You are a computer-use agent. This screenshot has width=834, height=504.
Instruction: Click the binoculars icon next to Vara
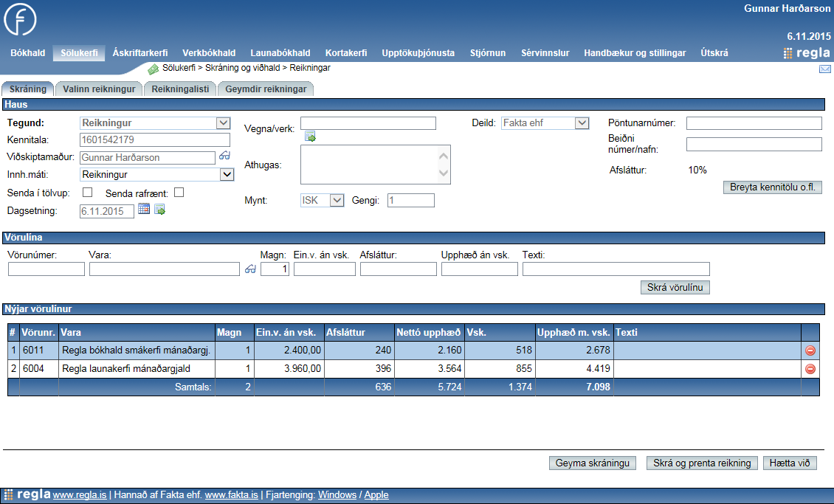coord(250,269)
